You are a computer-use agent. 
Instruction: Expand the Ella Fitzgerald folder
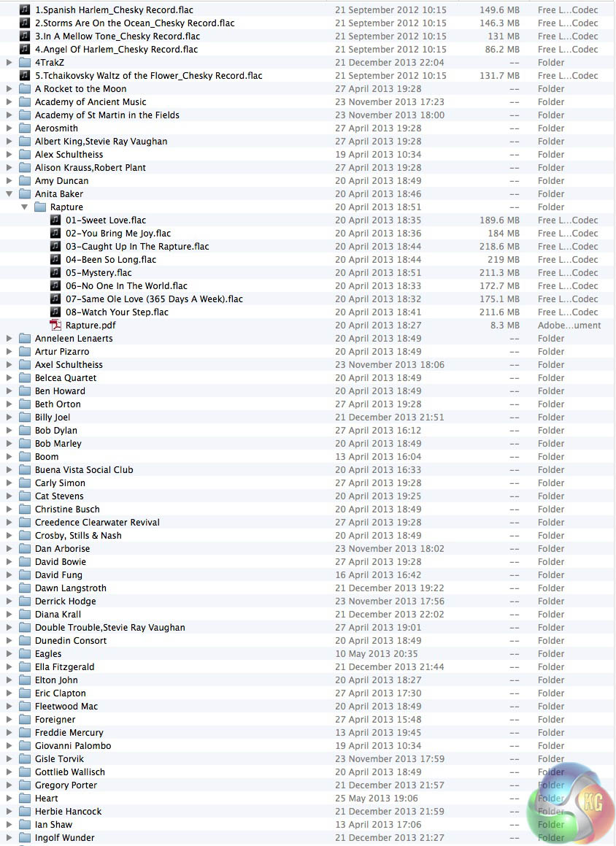[9, 667]
